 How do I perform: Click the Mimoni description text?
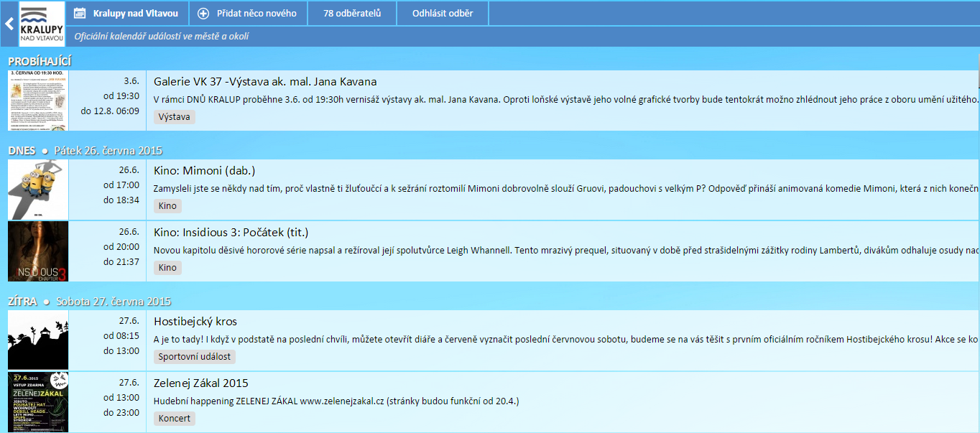click(x=566, y=189)
